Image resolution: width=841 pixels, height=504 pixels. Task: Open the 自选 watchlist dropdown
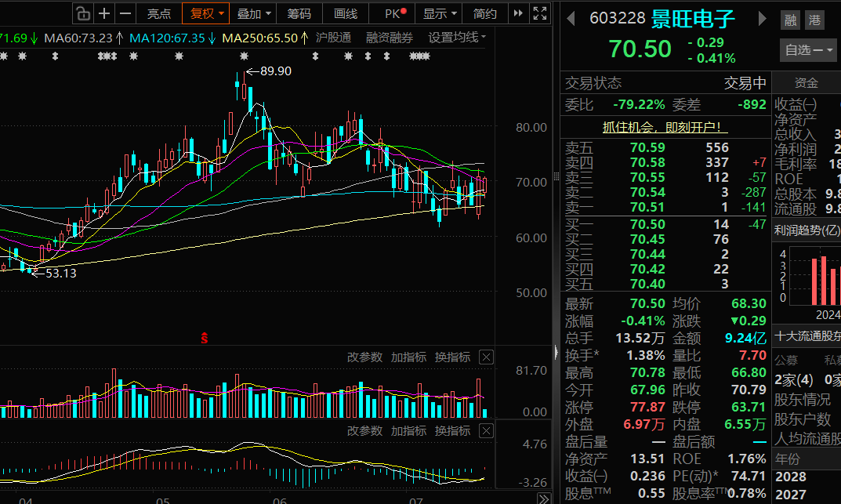pos(808,50)
